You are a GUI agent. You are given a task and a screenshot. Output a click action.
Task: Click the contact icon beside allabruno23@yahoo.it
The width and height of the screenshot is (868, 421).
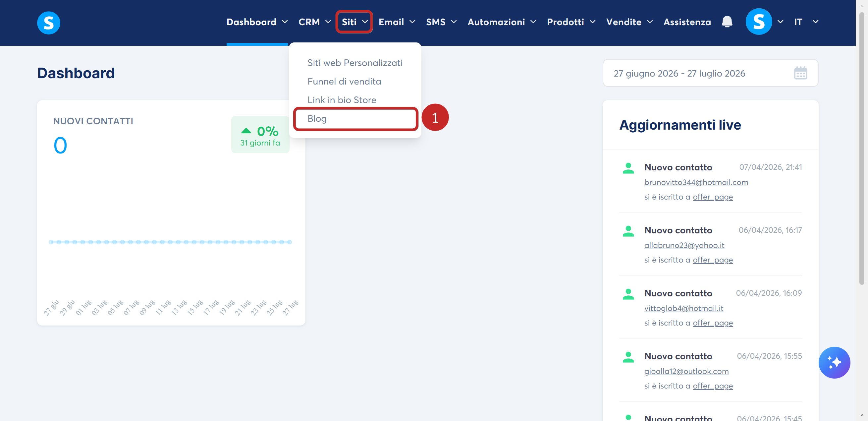coord(628,231)
